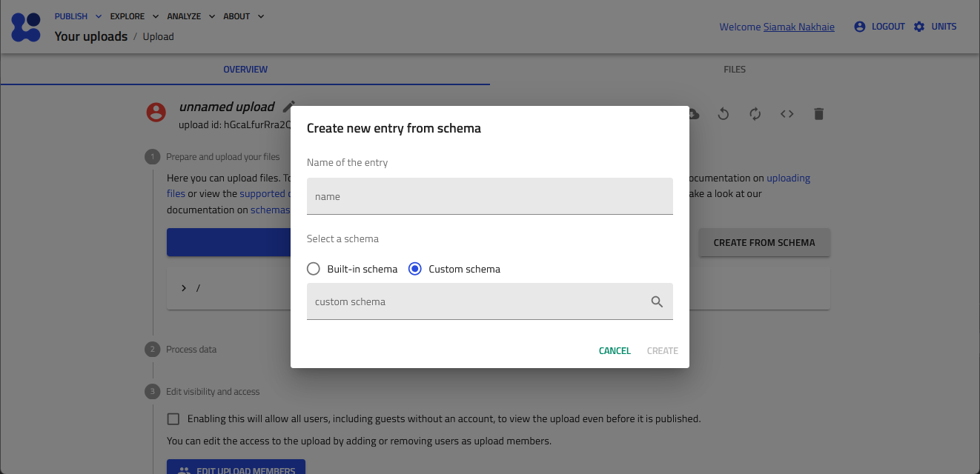Click the UNITS settings button
The image size is (980, 474).
tap(935, 27)
